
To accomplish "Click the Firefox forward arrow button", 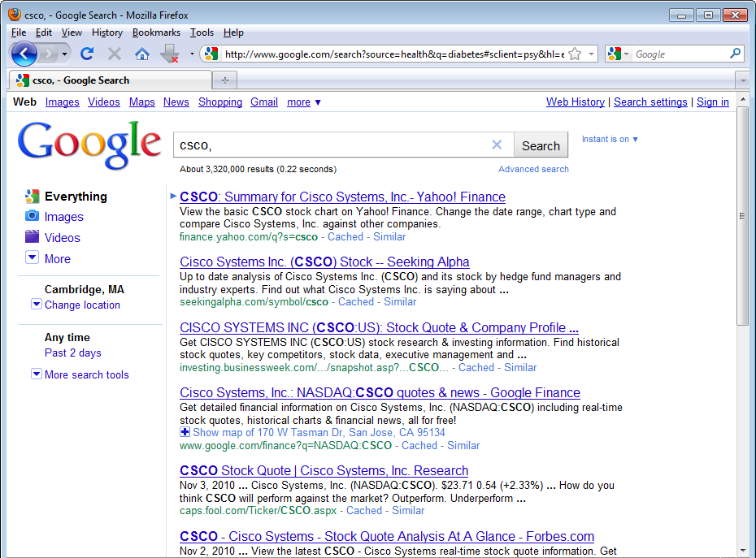I will coord(48,54).
